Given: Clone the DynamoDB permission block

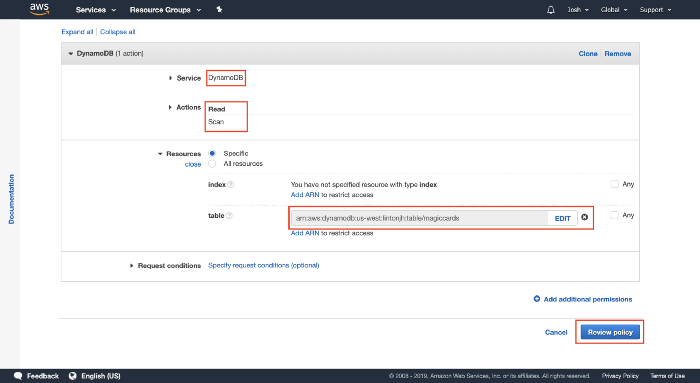Looking at the screenshot, I should (588, 54).
